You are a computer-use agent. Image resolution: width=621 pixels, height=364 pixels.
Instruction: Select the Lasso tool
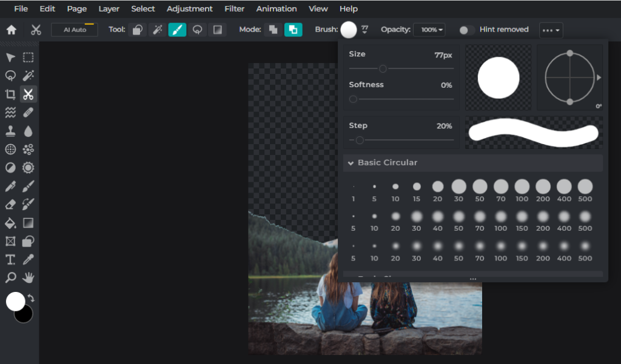(x=10, y=75)
